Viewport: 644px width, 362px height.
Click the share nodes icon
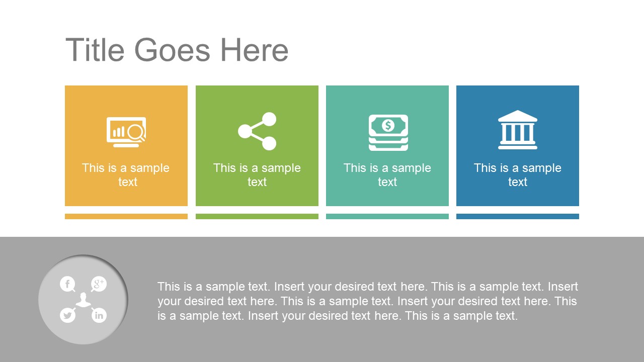[257, 131]
